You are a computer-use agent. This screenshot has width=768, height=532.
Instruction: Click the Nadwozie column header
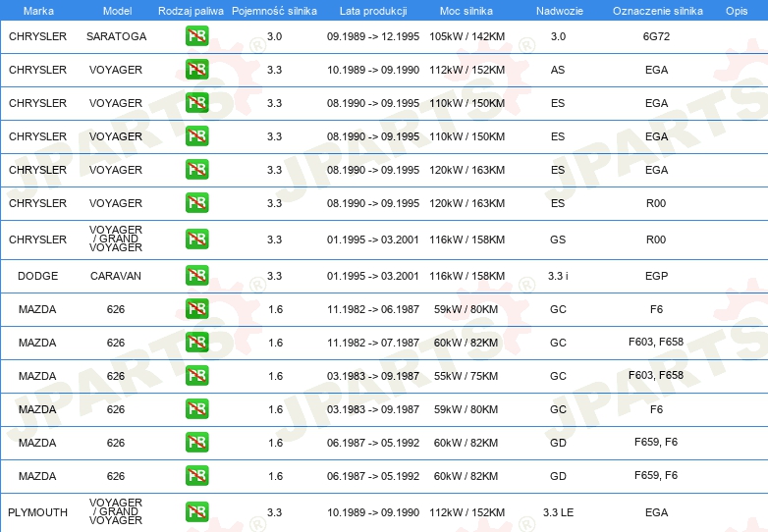pyautogui.click(x=560, y=11)
